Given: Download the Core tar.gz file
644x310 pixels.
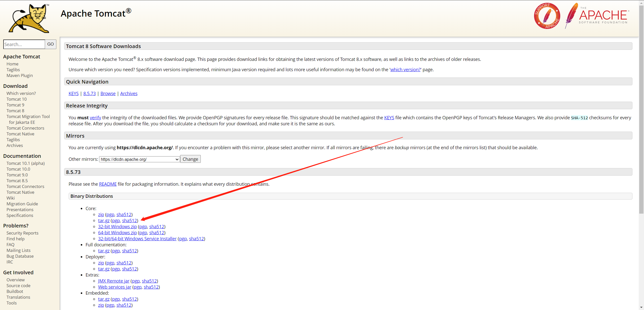Looking at the screenshot, I should pyautogui.click(x=104, y=221).
